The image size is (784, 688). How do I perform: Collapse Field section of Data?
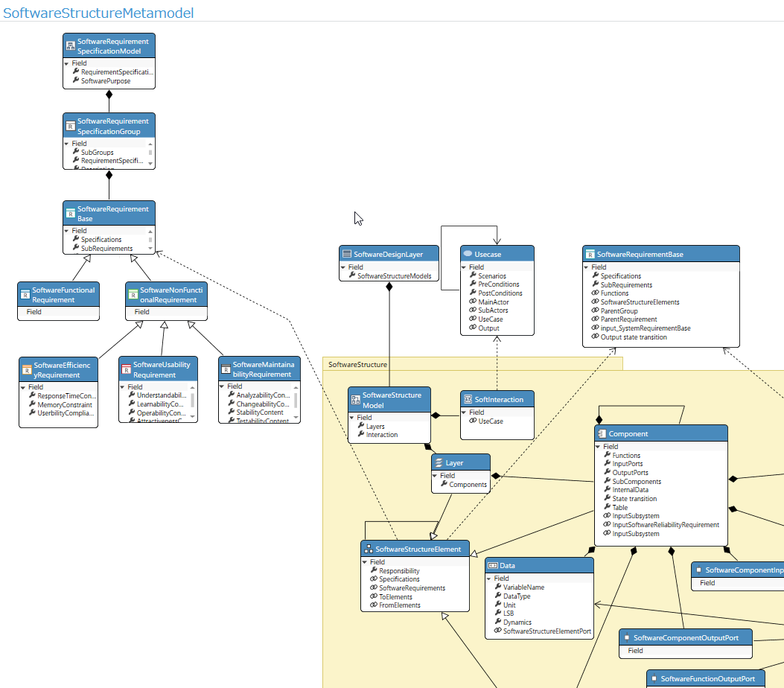click(489, 579)
